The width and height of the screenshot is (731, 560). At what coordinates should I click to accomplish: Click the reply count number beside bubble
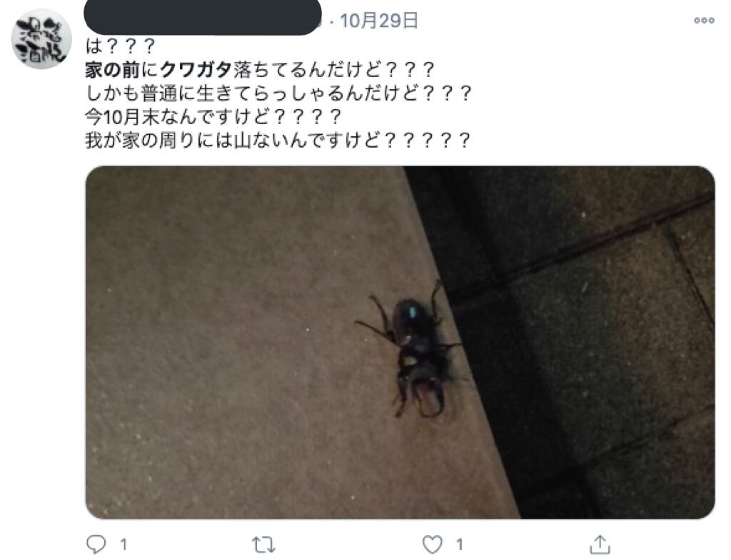pos(123,544)
